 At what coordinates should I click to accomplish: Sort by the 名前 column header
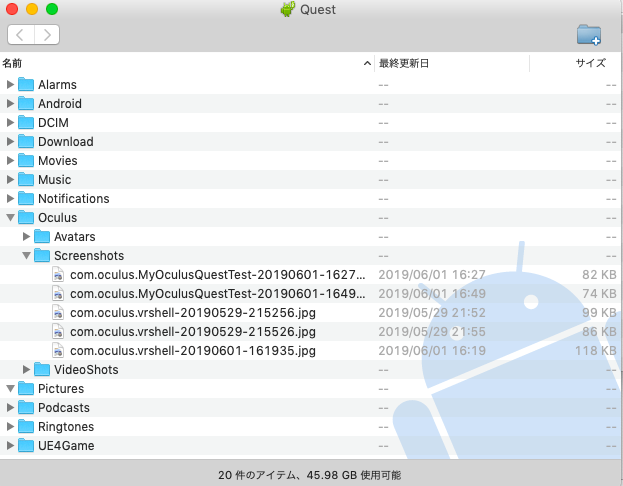click(x=187, y=63)
